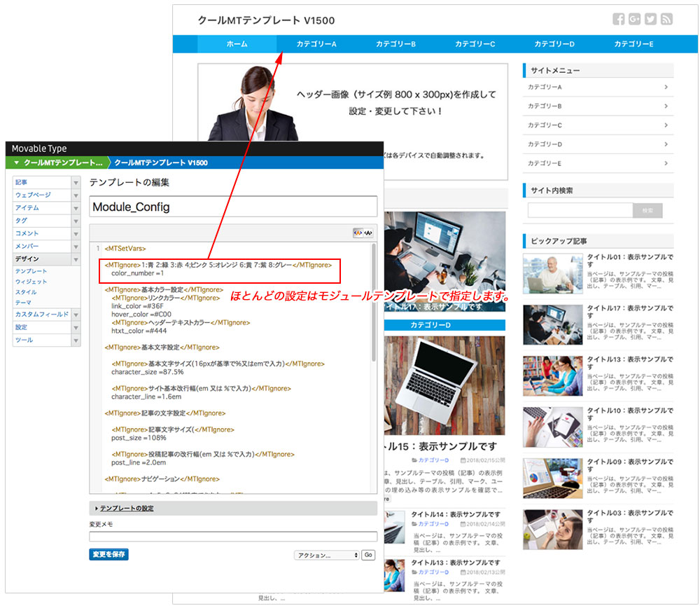The height and width of the screenshot is (606, 700).
Task: Open テンプレート under the デザイン menu
Action: [x=31, y=271]
